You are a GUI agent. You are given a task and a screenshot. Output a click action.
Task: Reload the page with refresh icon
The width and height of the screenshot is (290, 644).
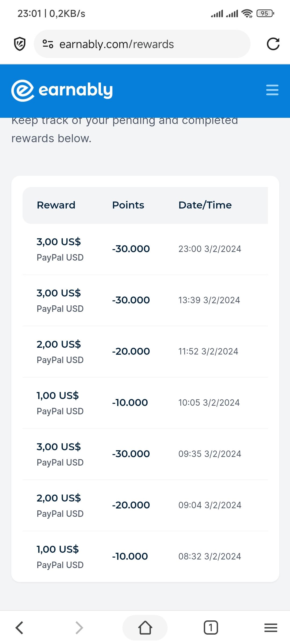point(273,44)
